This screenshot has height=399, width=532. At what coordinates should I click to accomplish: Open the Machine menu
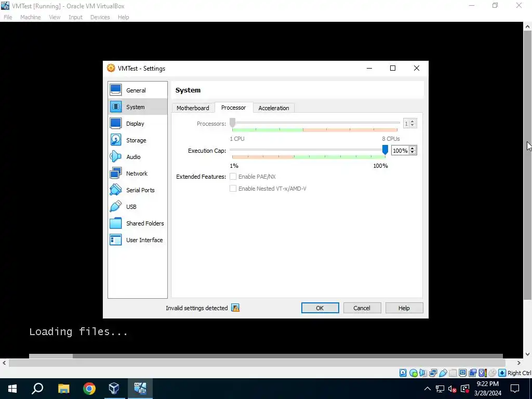coord(31,17)
